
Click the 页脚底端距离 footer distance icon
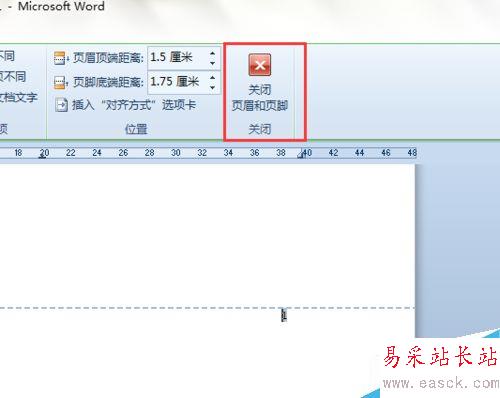[x=61, y=82]
